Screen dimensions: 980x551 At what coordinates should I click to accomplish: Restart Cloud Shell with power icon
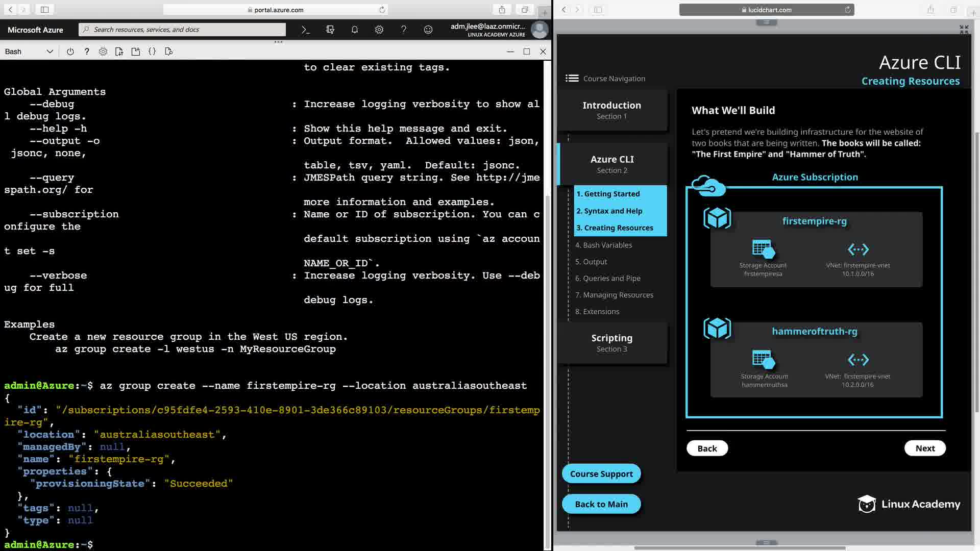(x=70, y=52)
